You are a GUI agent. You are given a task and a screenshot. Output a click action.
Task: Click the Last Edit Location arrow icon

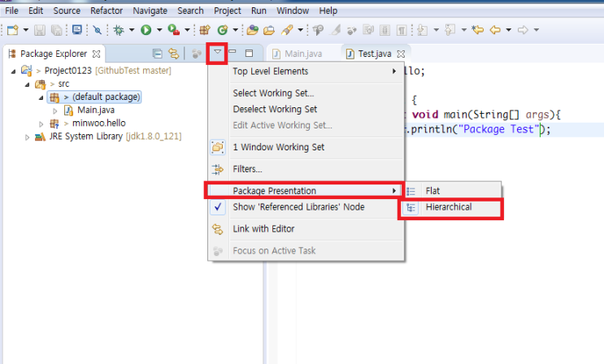pyautogui.click(x=478, y=30)
